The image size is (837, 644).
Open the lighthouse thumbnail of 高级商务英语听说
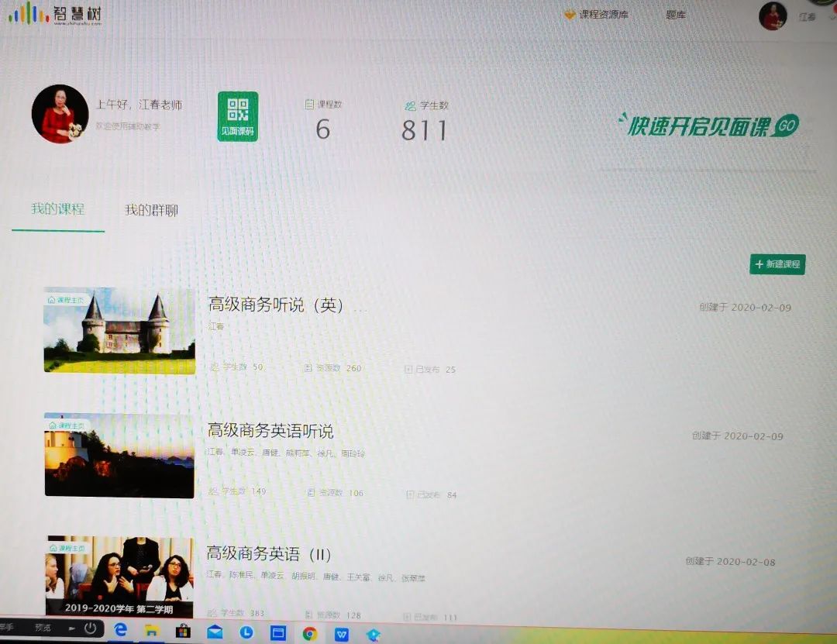click(x=119, y=456)
